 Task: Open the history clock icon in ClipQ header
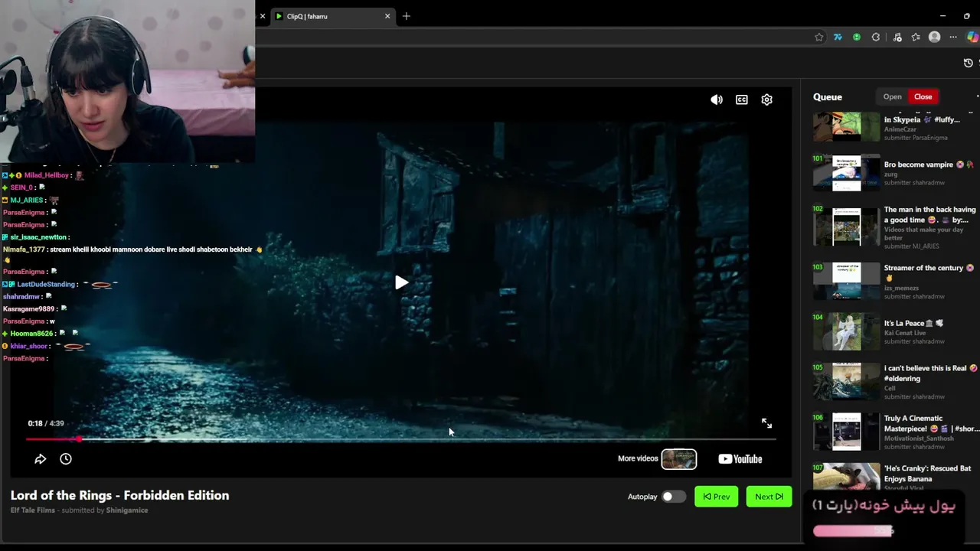pyautogui.click(x=968, y=63)
